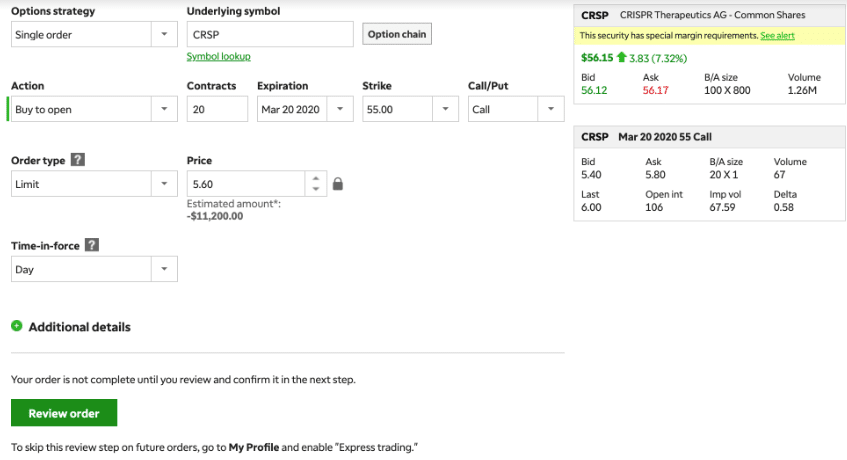Screen dimensions: 847x460
Task: Click the Delta value 0.58
Action: 783,207
